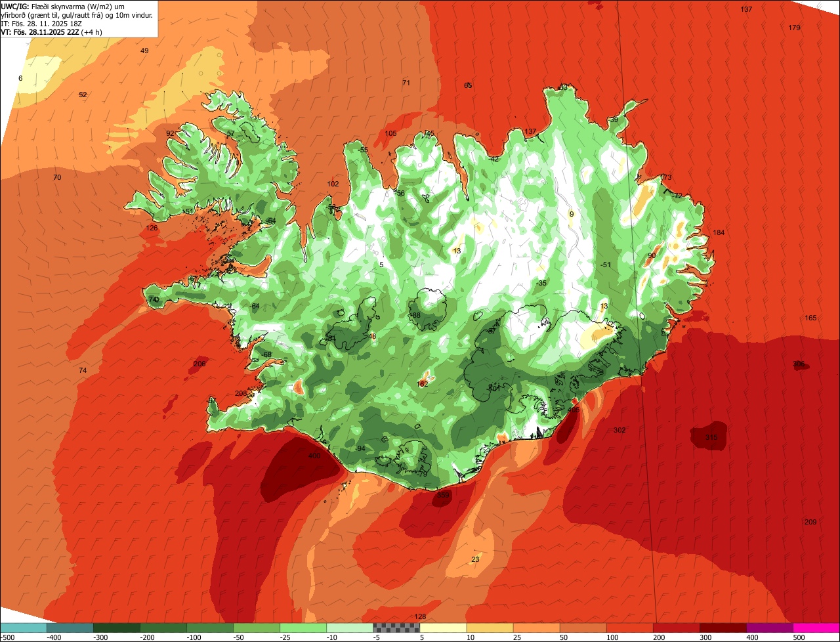Click the legend label '-500'
Image resolution: width=840 pixels, height=642 pixels.
click(x=7, y=637)
